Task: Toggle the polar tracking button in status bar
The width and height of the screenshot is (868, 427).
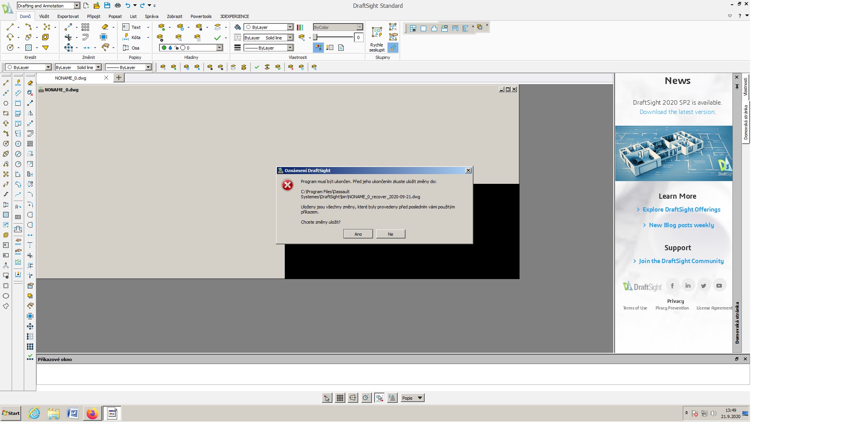Action: point(366,398)
